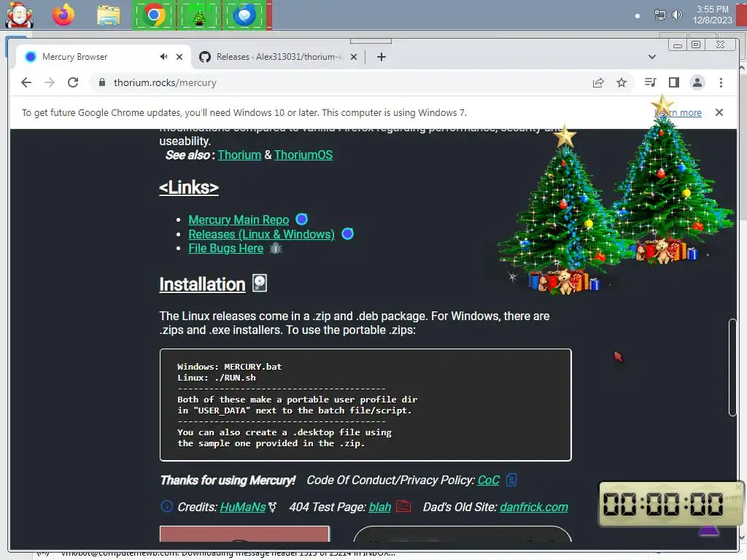The height and width of the screenshot is (560, 747).
Task: Share this page icon
Action: 598,82
